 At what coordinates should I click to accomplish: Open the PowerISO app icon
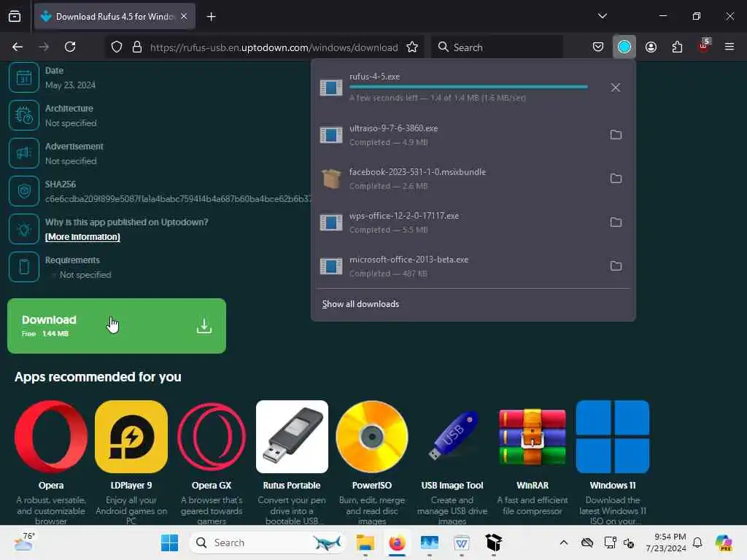[x=371, y=437]
